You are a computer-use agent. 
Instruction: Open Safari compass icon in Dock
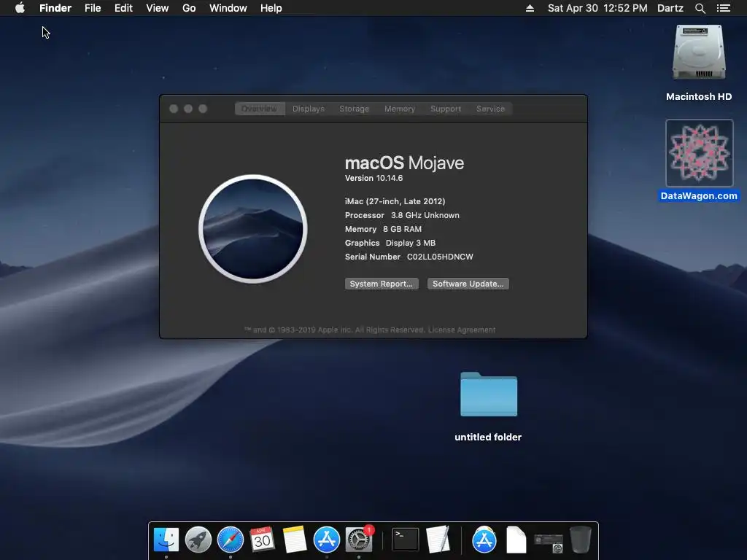coord(230,540)
